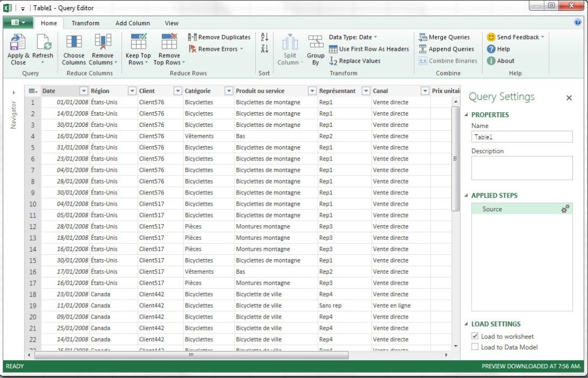Switch to the Transform ribbon tab

coord(85,23)
